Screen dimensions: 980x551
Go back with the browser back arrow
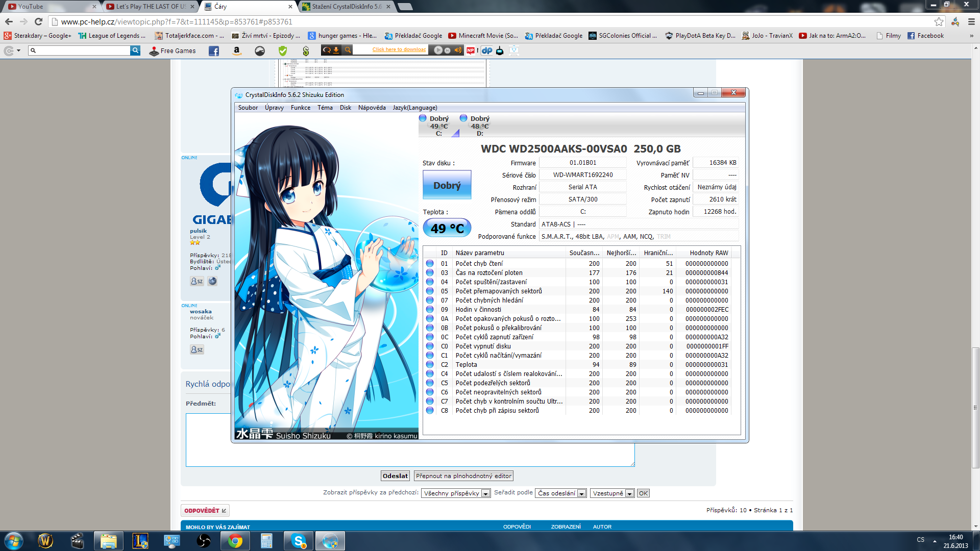[x=9, y=21]
